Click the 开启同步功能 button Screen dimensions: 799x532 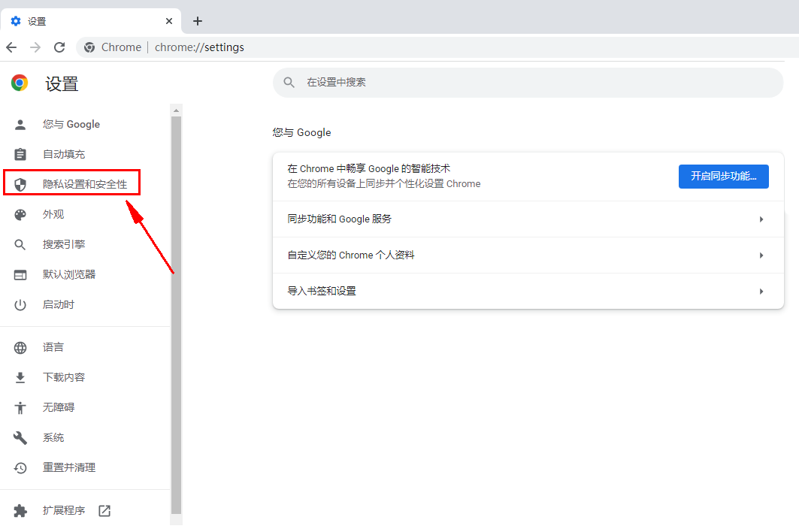tap(724, 177)
